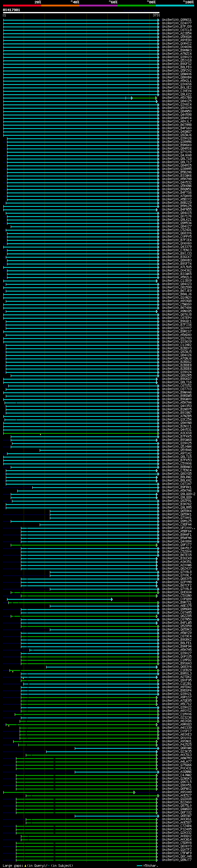Open hit UniRef100_Q9M6S1
This screenshot has width=197, height=868.
tap(176, 20)
